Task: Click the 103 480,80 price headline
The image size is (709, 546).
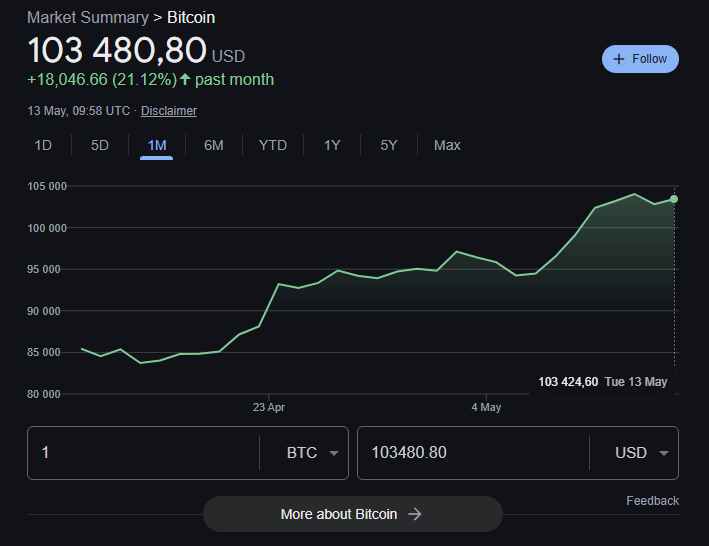Action: [117, 50]
